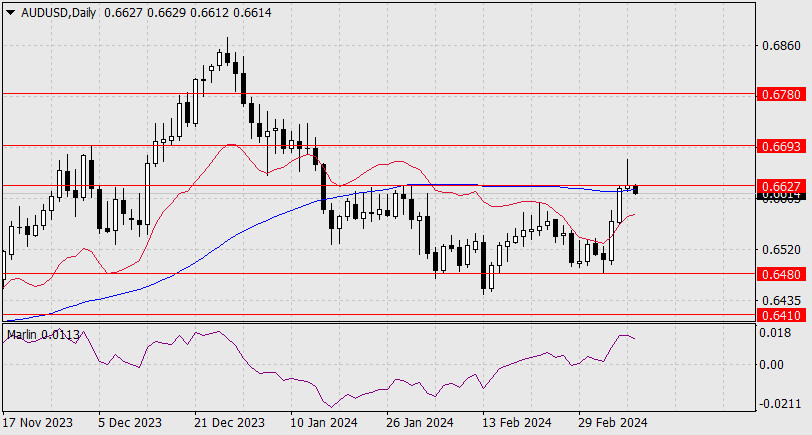Viewport: 812px width, 435px height.
Task: Click the 5 Dec 2023 date label
Action: 130,423
